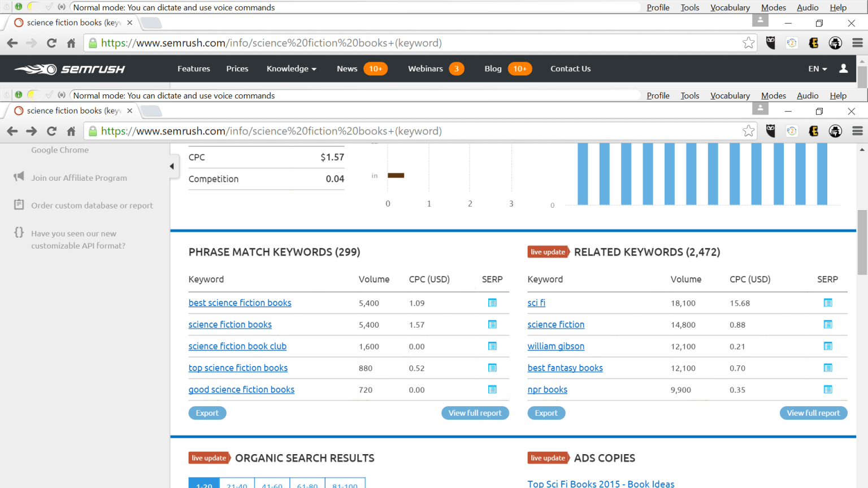Open SERP snapshot for science fiction book club

[x=492, y=346]
